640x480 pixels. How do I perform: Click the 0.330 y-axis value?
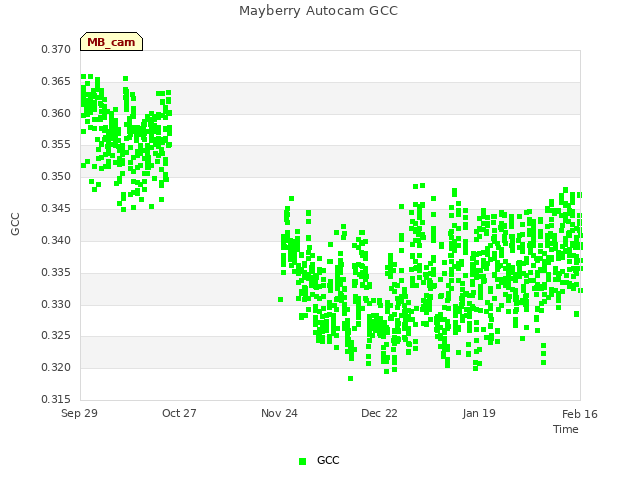56,304
